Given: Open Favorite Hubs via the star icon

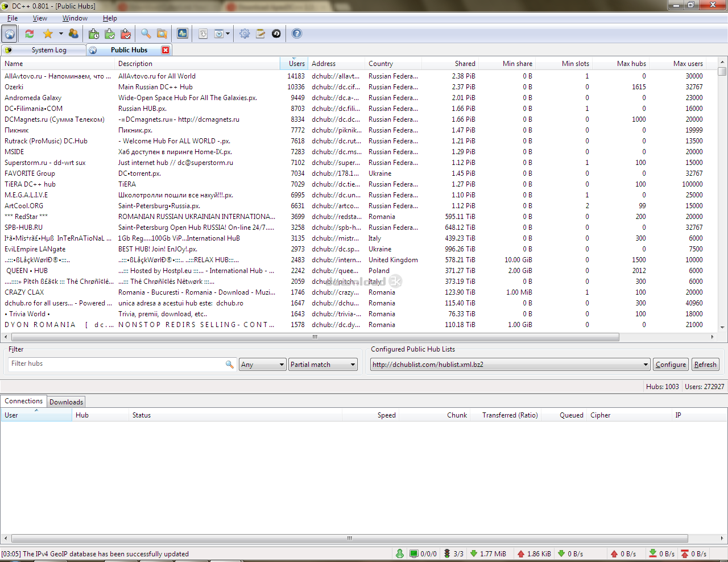Looking at the screenshot, I should 48,34.
